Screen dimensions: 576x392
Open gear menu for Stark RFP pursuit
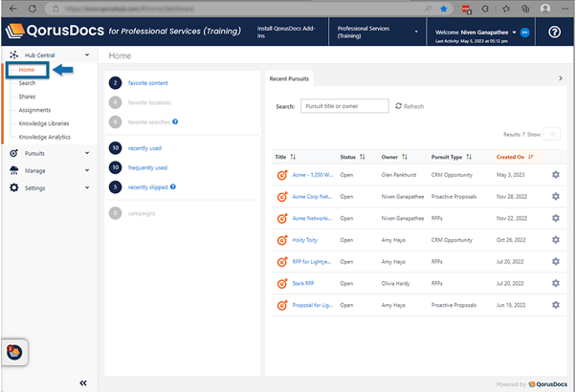(x=556, y=283)
